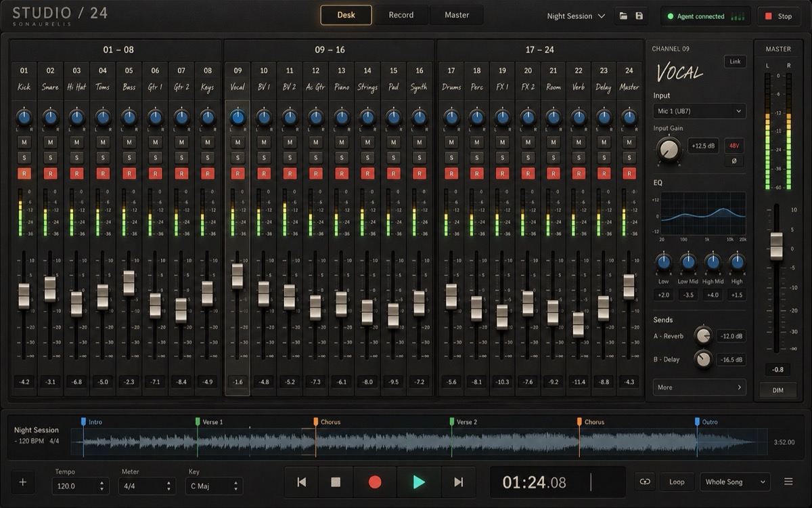Save the session with the disk icon

coord(639,16)
